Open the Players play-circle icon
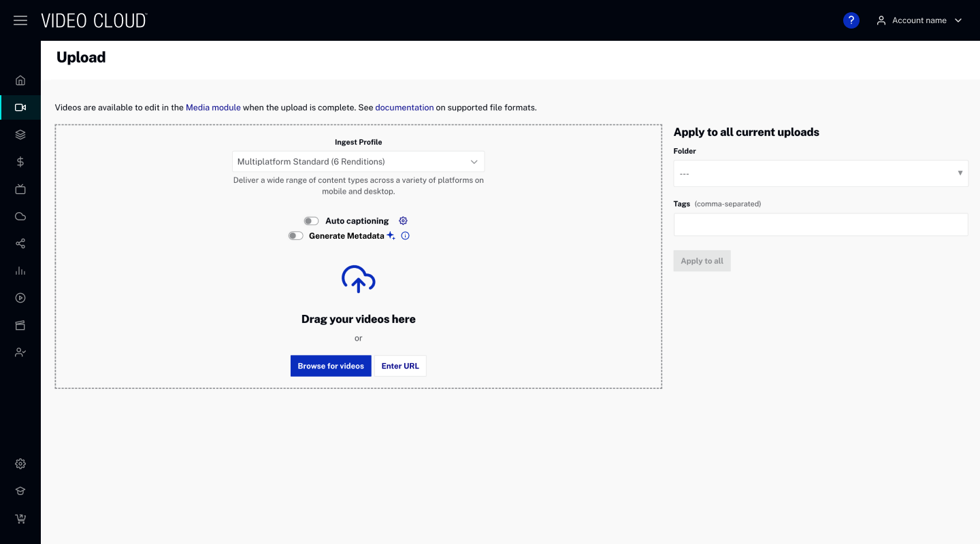Screen dimensions: 980x544 (20, 298)
